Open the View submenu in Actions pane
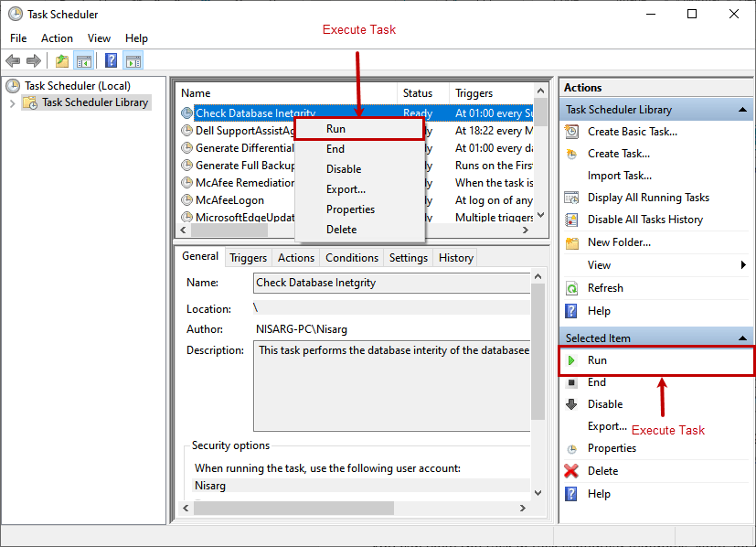756x547 pixels. (x=600, y=264)
